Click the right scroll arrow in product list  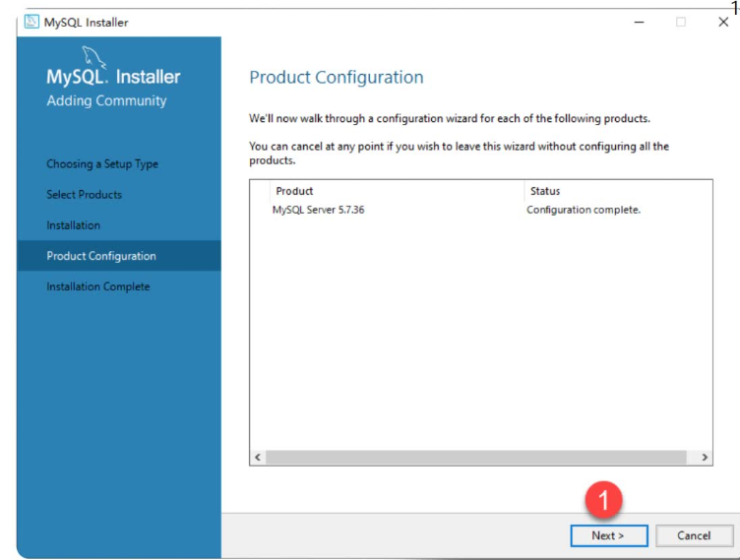(705, 457)
